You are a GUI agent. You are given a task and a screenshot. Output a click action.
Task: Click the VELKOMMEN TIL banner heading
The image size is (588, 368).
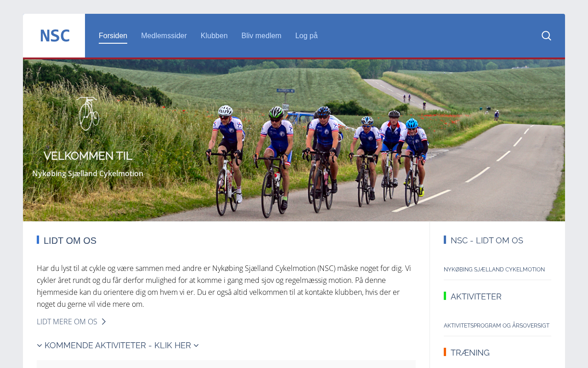click(x=88, y=155)
